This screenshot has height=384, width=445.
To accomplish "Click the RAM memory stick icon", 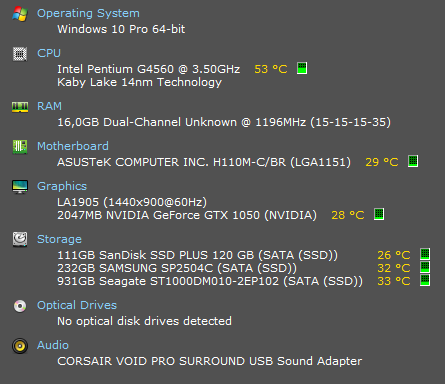I will coord(20,107).
